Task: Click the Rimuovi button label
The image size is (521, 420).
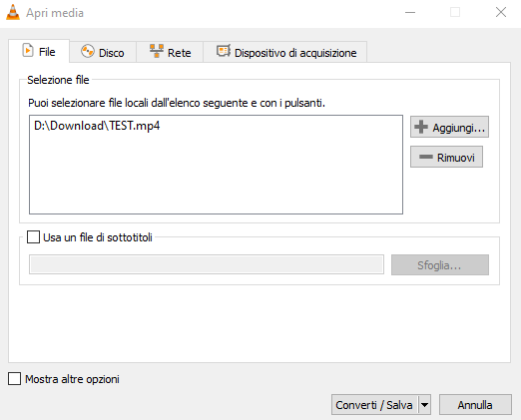Action: click(456, 158)
